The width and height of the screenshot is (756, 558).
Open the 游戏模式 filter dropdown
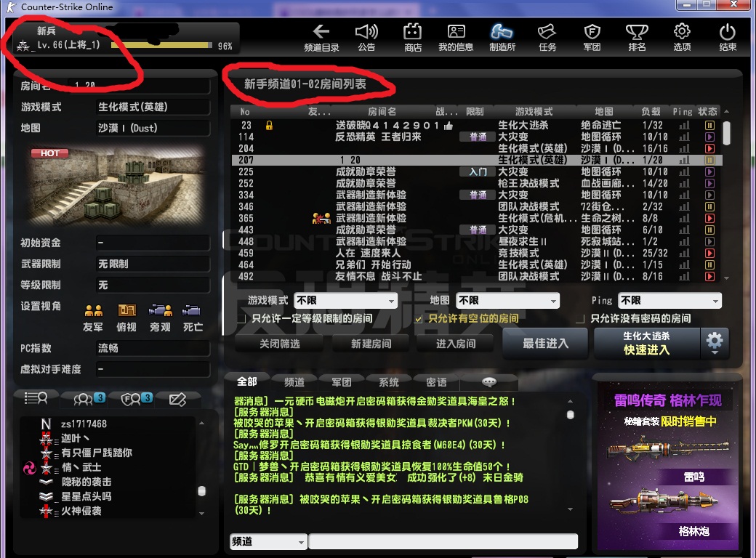[346, 301]
